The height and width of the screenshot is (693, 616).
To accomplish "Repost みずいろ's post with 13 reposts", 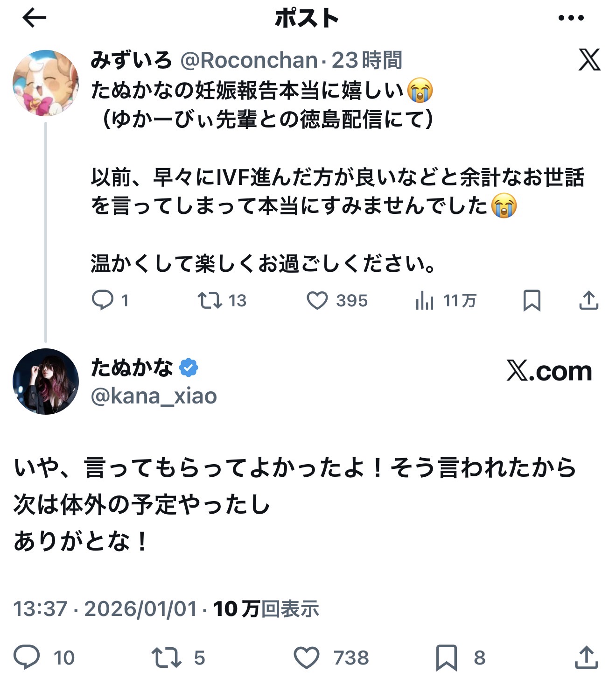I will (210, 300).
